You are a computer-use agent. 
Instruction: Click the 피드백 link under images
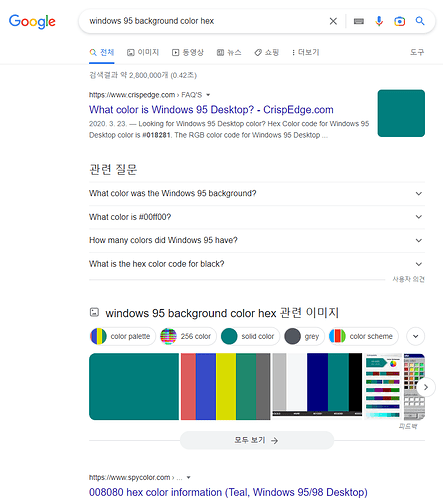(x=408, y=426)
